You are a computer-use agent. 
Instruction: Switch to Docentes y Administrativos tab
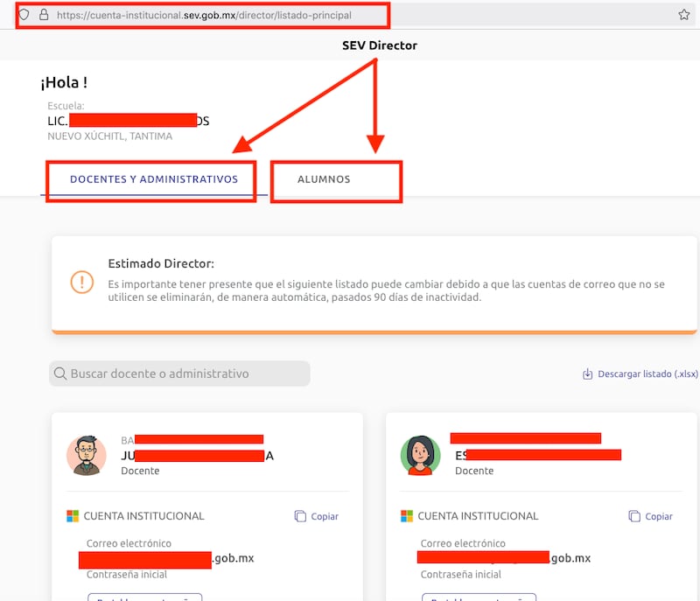(154, 179)
